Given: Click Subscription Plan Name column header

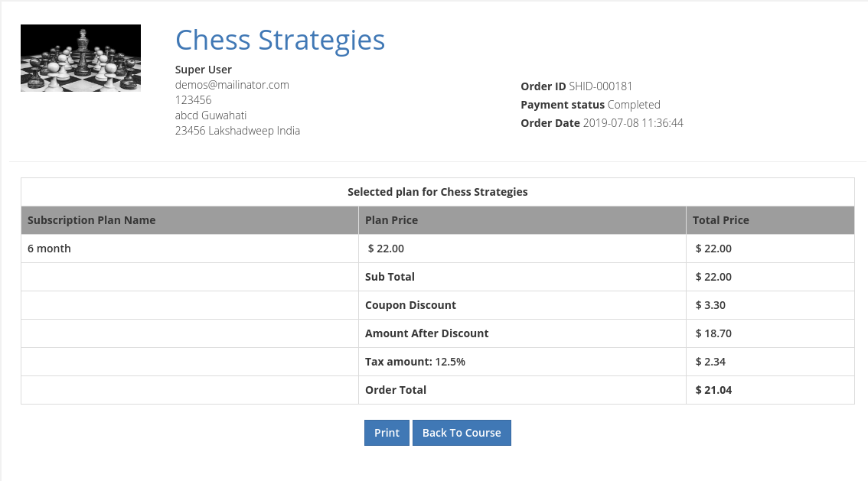Looking at the screenshot, I should (92, 220).
